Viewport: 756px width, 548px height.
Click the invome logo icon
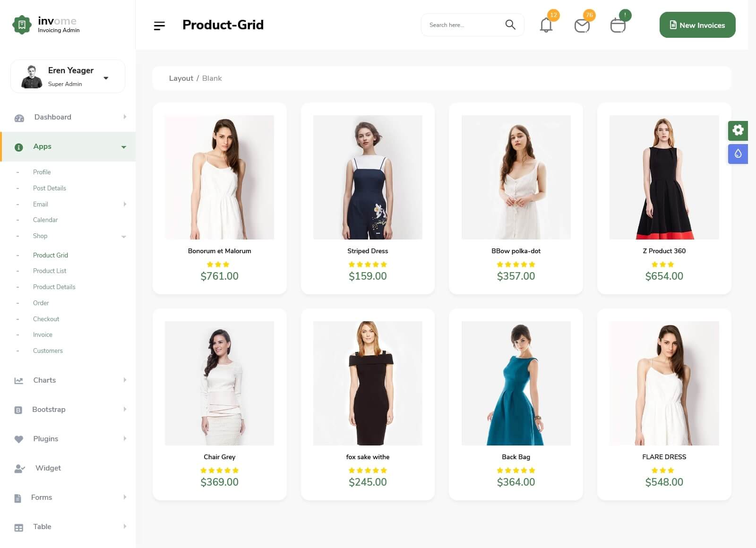pos(22,25)
